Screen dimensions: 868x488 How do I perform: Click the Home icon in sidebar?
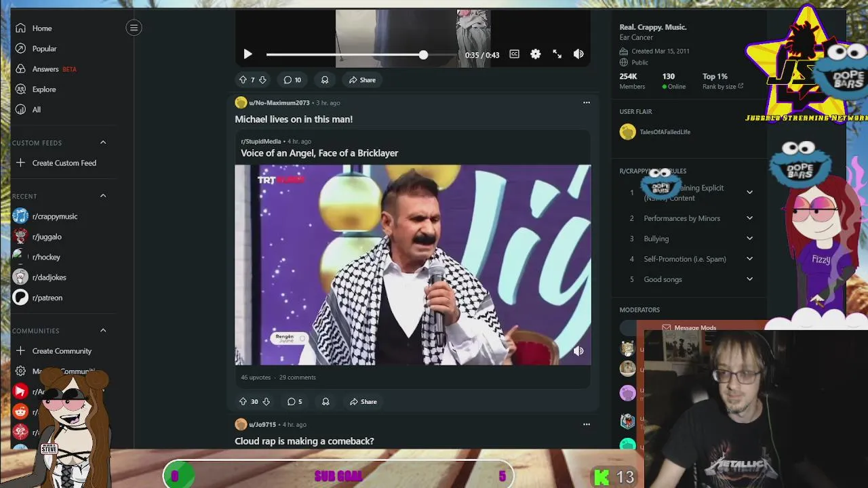pos(21,28)
